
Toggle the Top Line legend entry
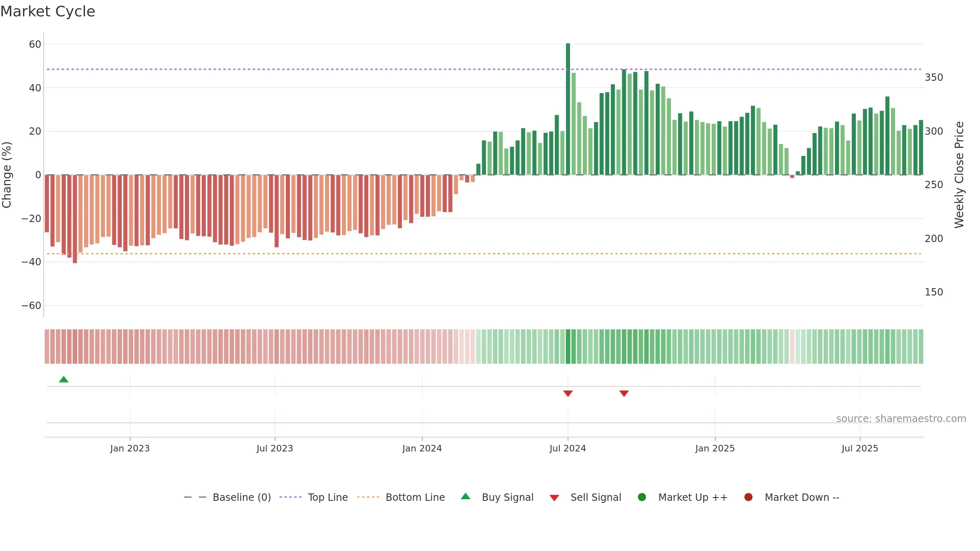point(314,497)
